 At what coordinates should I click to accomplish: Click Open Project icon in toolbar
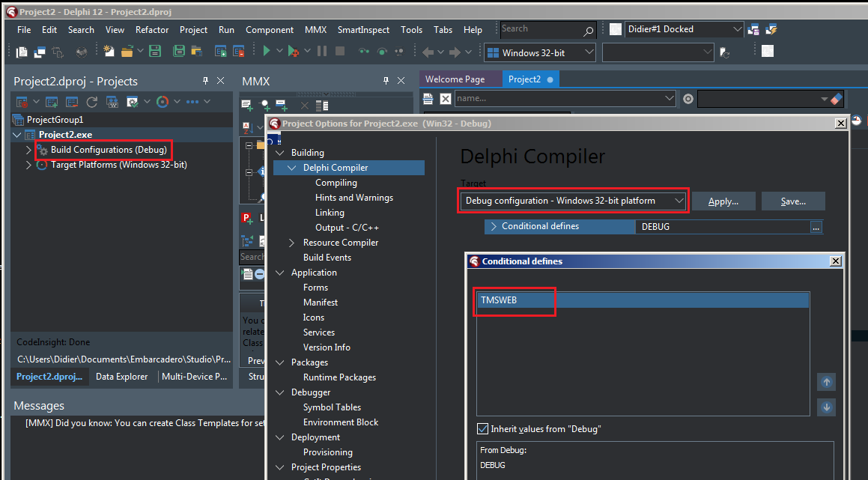pyautogui.click(x=196, y=52)
